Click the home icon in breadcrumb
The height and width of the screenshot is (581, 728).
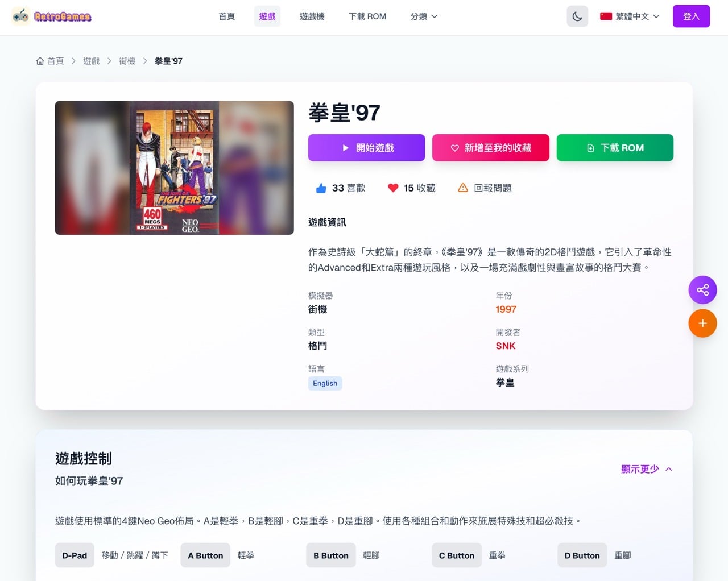point(40,61)
